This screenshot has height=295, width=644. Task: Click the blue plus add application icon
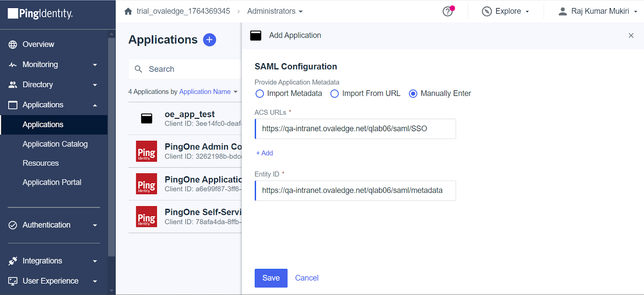click(x=209, y=40)
